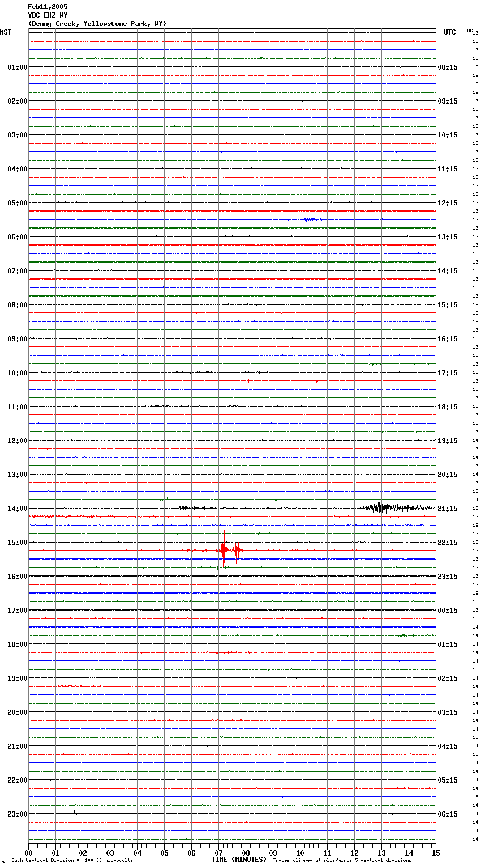Click the final "15" tick on bottom axis
Image resolution: width=481 pixels, height=868 pixels.
(436, 853)
